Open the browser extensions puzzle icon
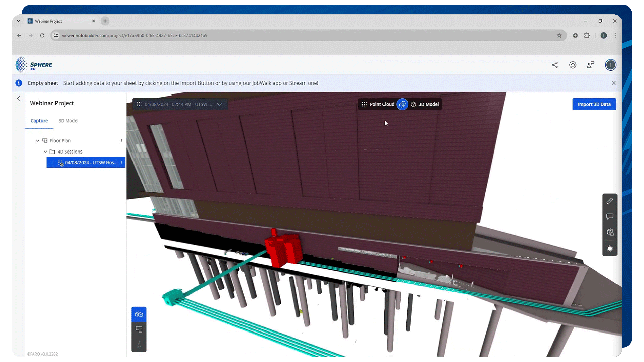The width and height of the screenshot is (644, 362). [x=587, y=35]
